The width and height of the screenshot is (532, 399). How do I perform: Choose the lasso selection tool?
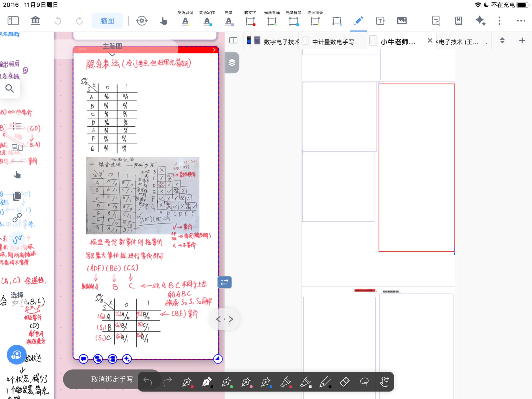tap(364, 382)
